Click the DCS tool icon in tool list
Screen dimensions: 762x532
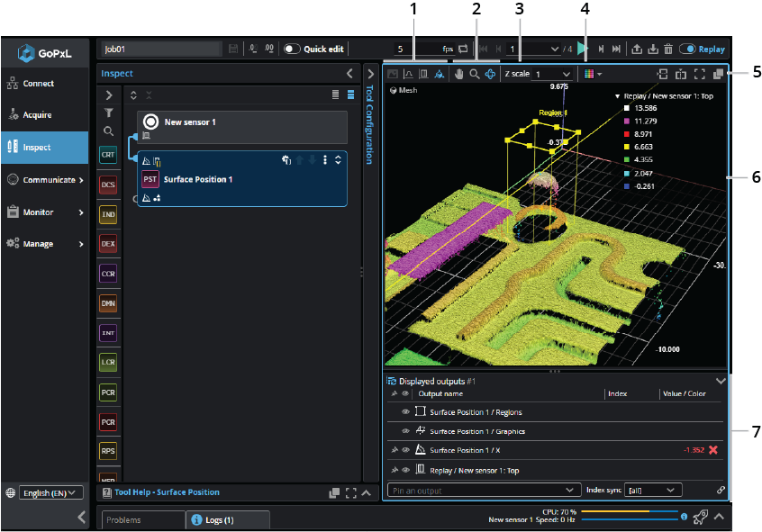[x=108, y=185]
